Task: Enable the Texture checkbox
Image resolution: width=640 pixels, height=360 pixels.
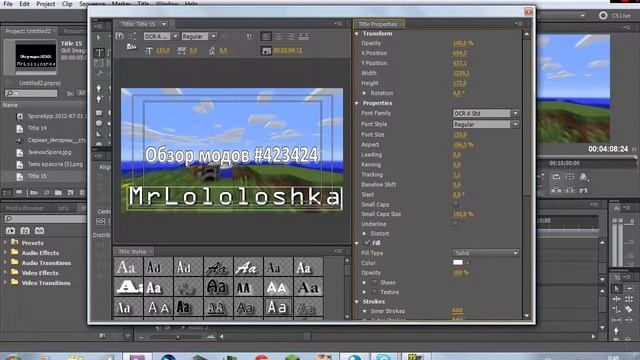Action: tap(374, 292)
